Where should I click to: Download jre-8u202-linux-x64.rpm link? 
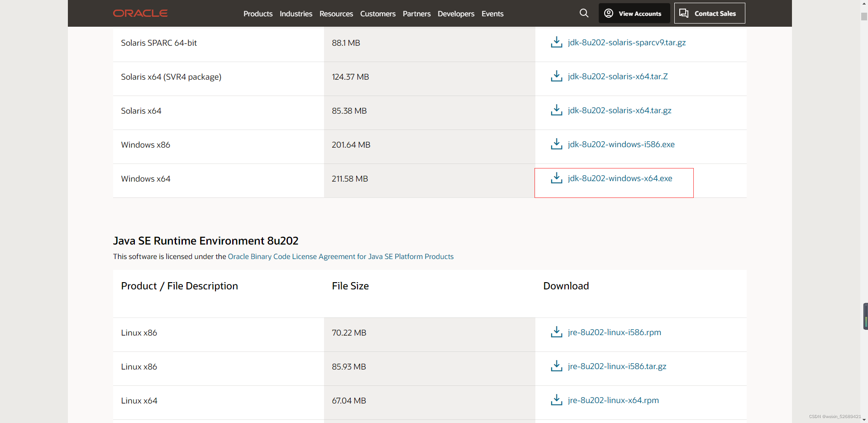[613, 400]
